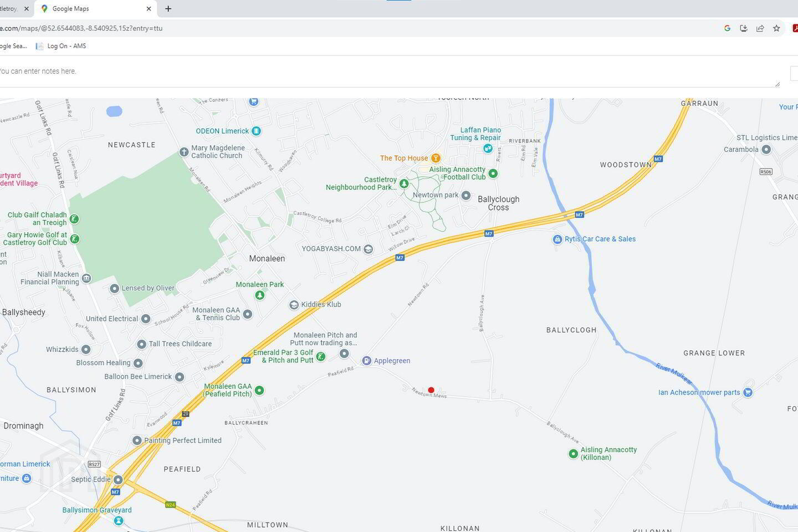Click the Carambola marker
Image resolution: width=798 pixels, height=532 pixels.
click(x=766, y=150)
